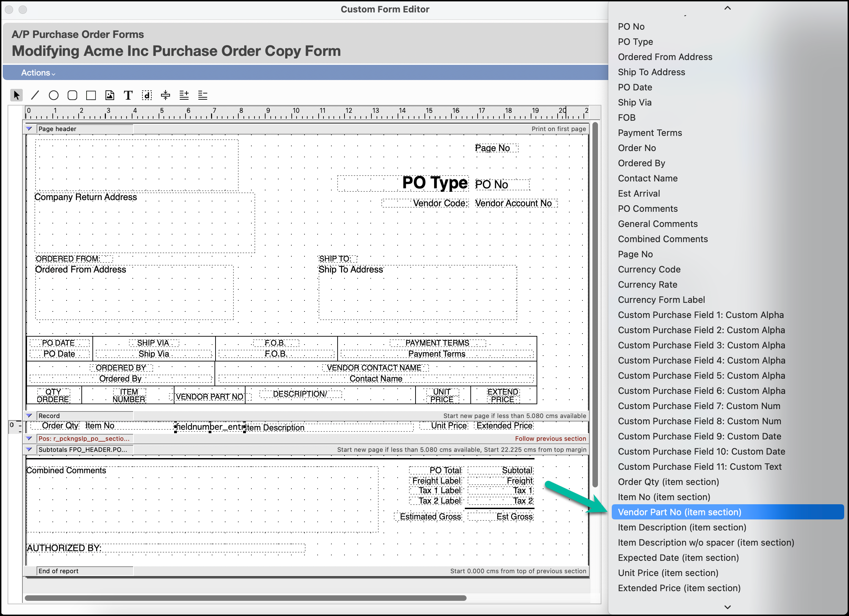Select the insert image tool
Screen dimensions: 849x616
tap(110, 95)
